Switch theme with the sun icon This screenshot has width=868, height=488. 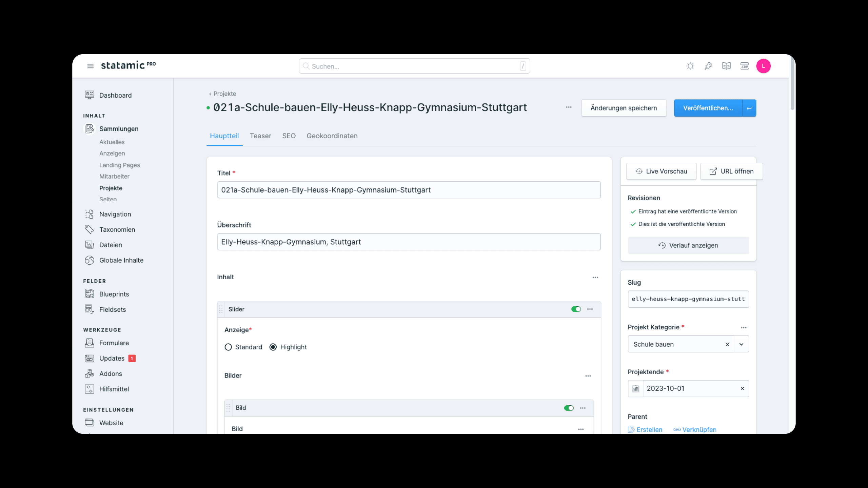click(690, 66)
